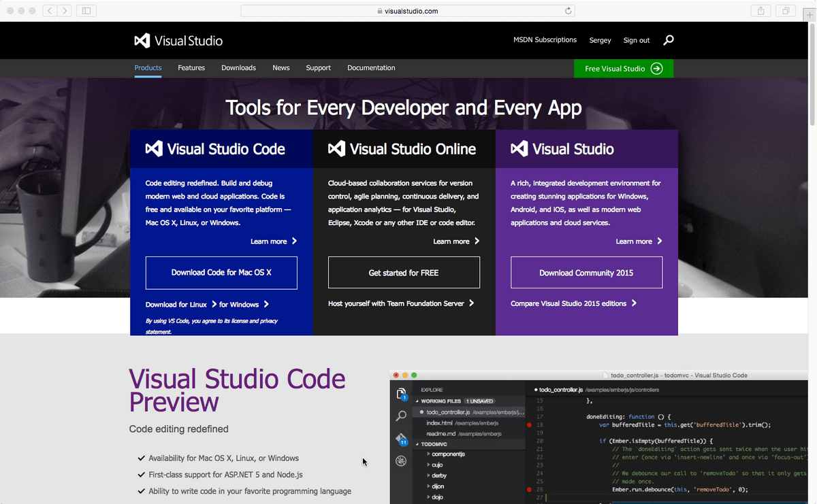This screenshot has width=817, height=504.
Task: Reload the page with the refresh icon
Action: tap(567, 10)
